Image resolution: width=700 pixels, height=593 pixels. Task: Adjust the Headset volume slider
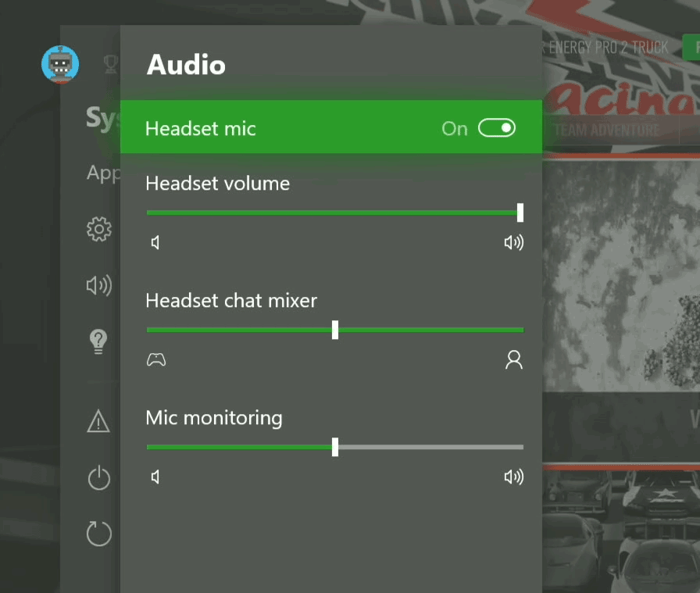tap(520, 212)
